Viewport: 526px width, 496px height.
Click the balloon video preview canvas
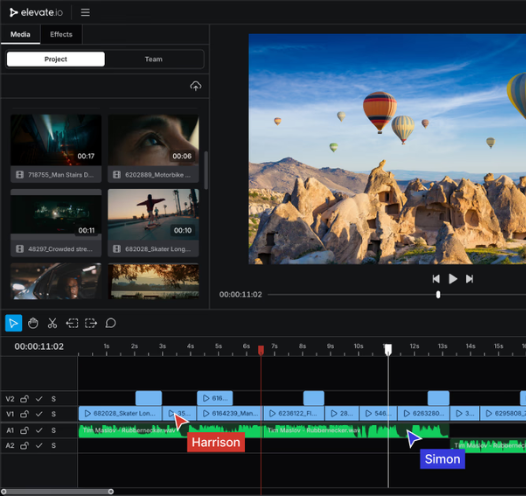[387, 149]
